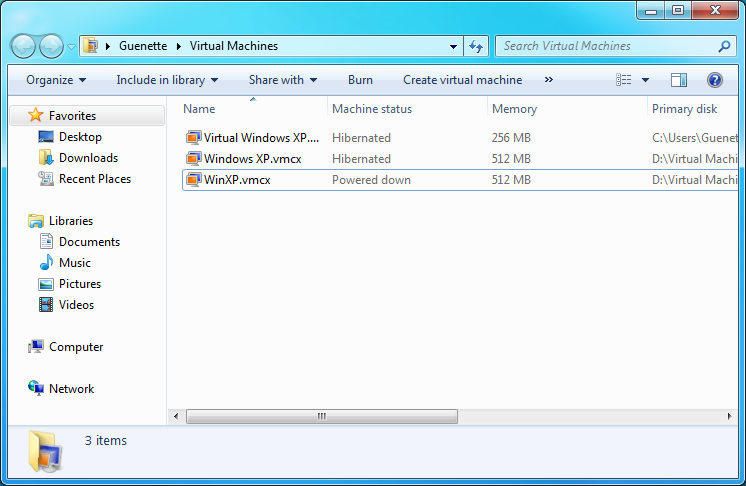Image resolution: width=746 pixels, height=486 pixels.
Task: Click the folder icon in address bar
Action: click(90, 46)
